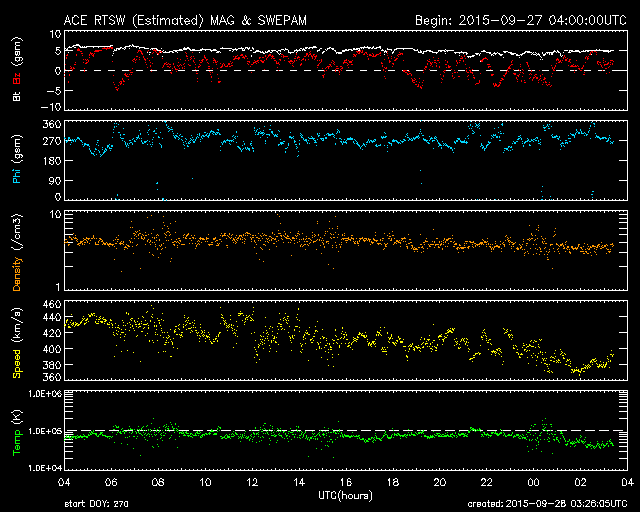The height and width of the screenshot is (512, 640).
Task: Select the white Bt axis label
Action: 15,98
